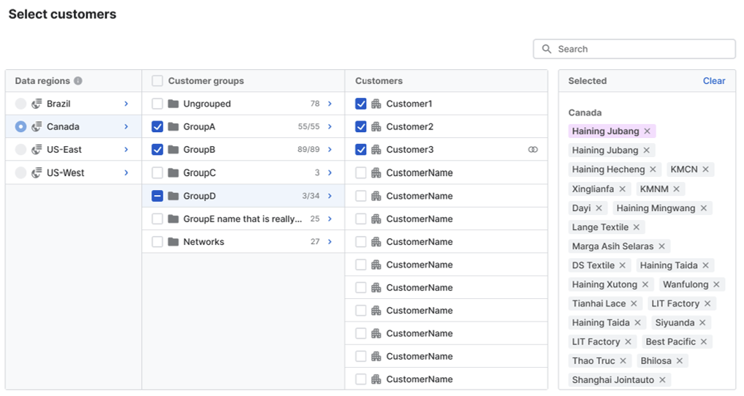Uncheck the Customer2 checkbox
This screenshot has width=744, height=396.
[x=361, y=127]
